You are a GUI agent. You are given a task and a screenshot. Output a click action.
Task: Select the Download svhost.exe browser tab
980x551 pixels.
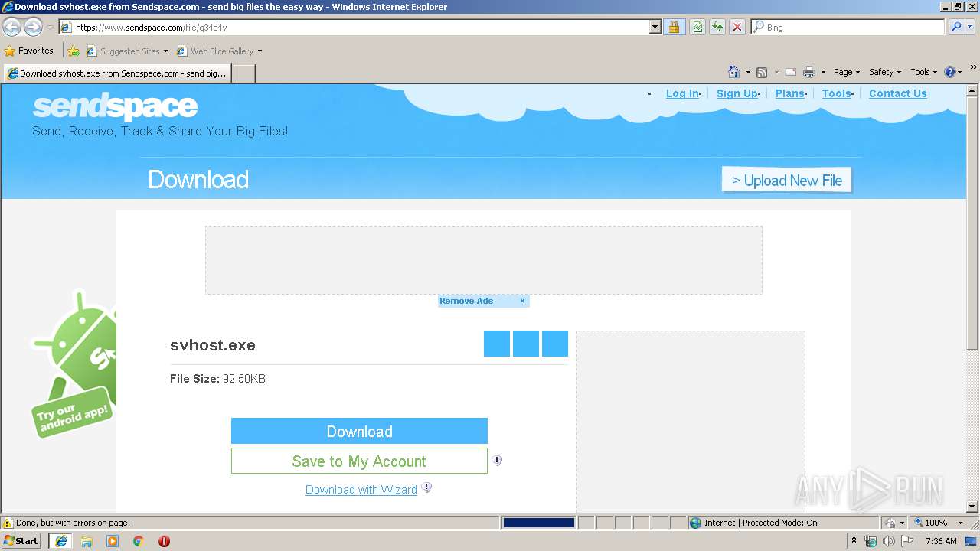point(116,73)
